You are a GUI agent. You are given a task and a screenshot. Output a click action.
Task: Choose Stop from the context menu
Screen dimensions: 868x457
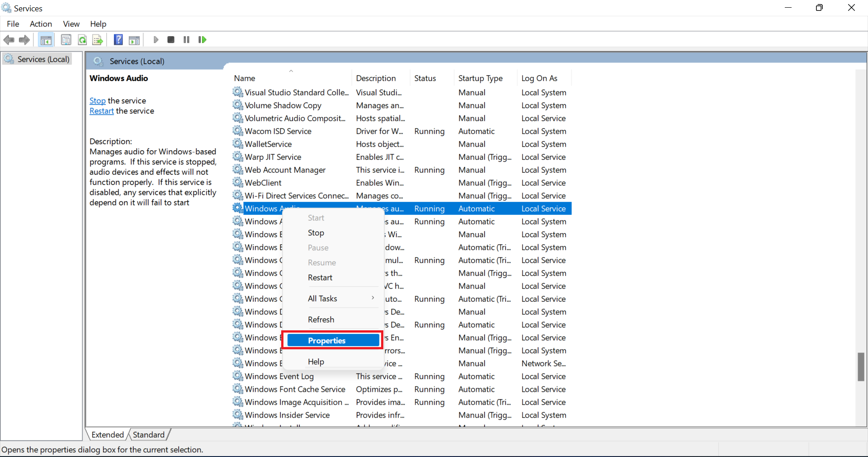pos(316,233)
